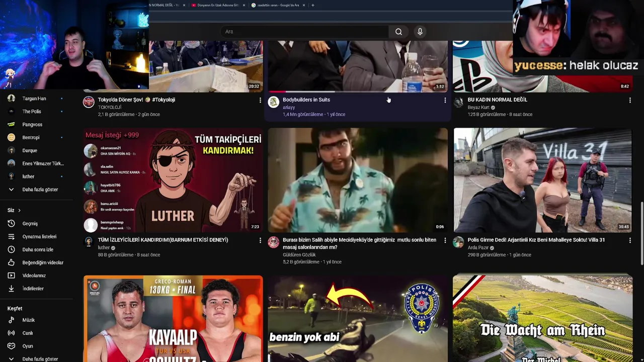The image size is (644, 362).
Task: Open menu for 'Tokyo'da Döner Şov!' video
Action: coord(260,101)
